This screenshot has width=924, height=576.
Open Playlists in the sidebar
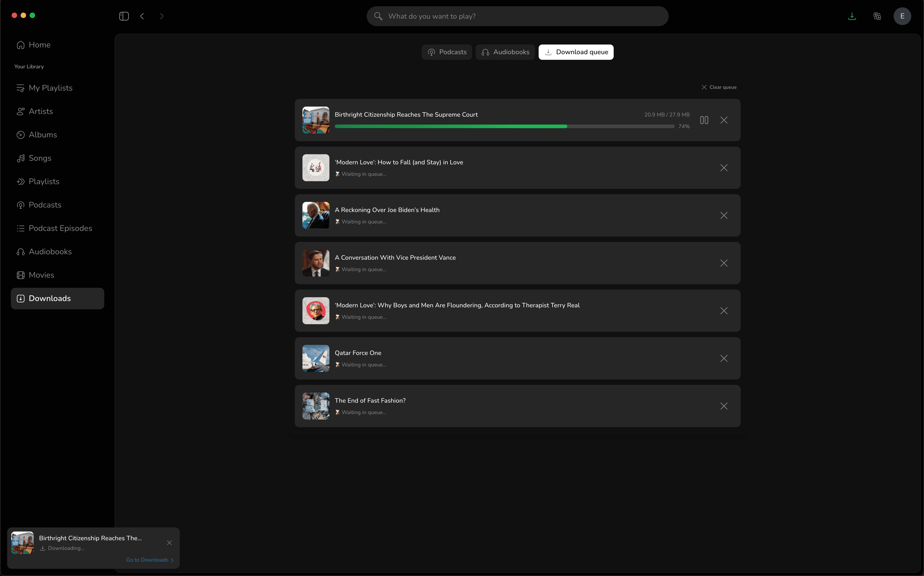point(57,181)
